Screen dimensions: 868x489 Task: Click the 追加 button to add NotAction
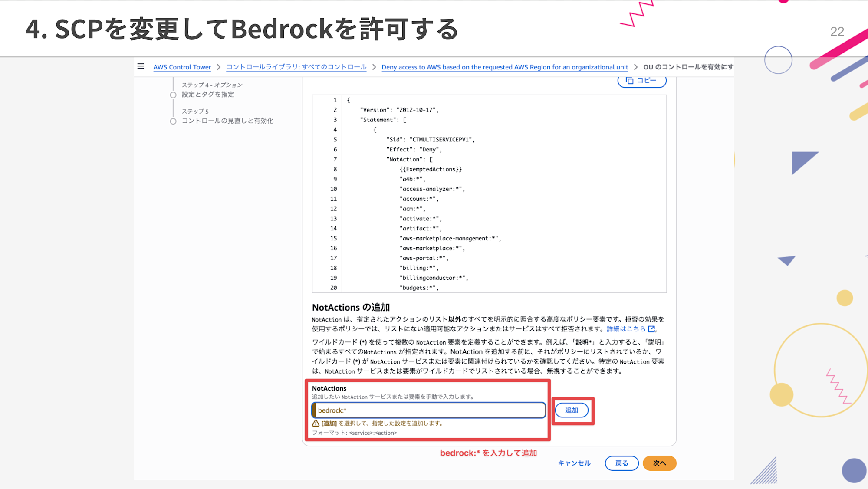[572, 410]
